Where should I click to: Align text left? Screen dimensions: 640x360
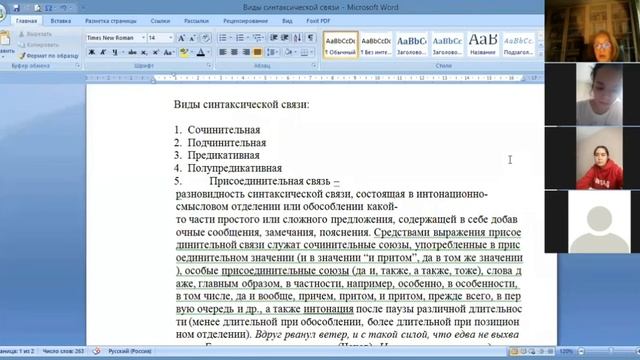[222, 52]
